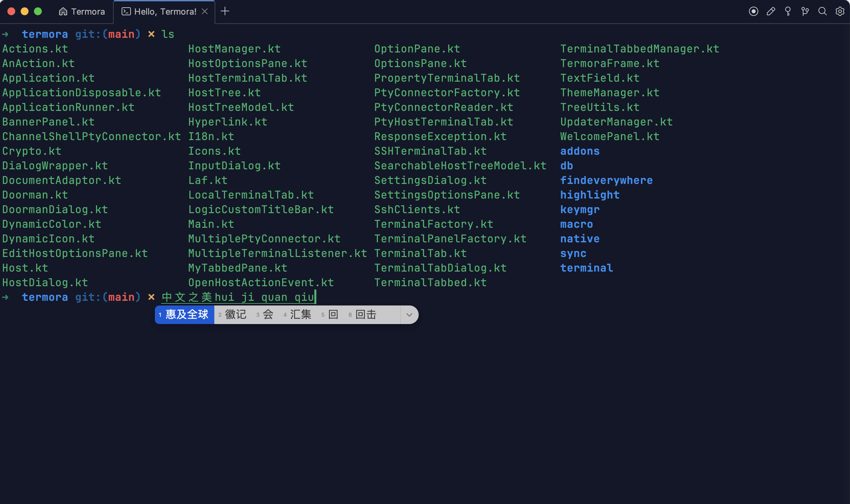Click the file name OpenHostActionEvent.kt
Screen dimensions: 850x504
[261, 283]
